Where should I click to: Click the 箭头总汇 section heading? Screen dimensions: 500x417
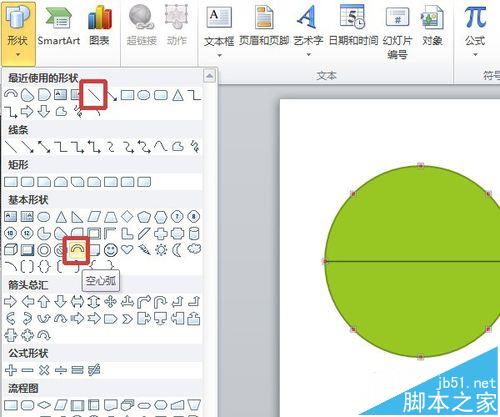click(28, 285)
